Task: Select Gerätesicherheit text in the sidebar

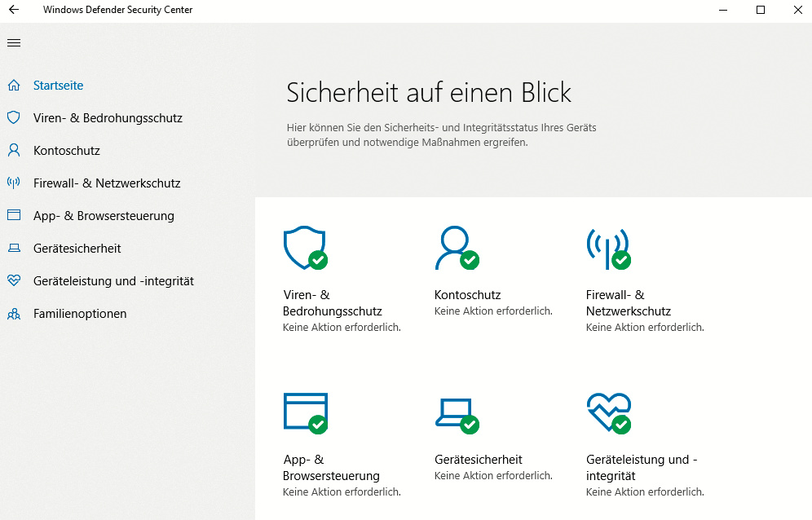Action: (x=77, y=249)
